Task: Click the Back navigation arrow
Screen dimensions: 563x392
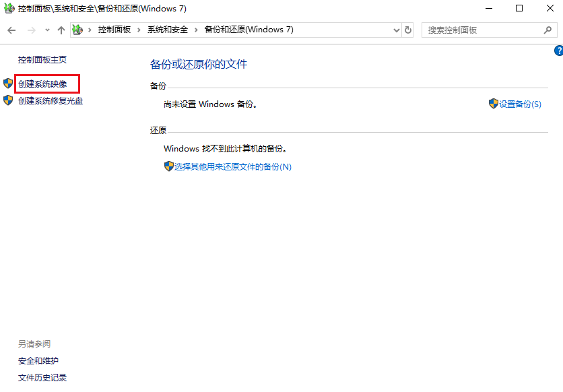Action: click(11, 30)
